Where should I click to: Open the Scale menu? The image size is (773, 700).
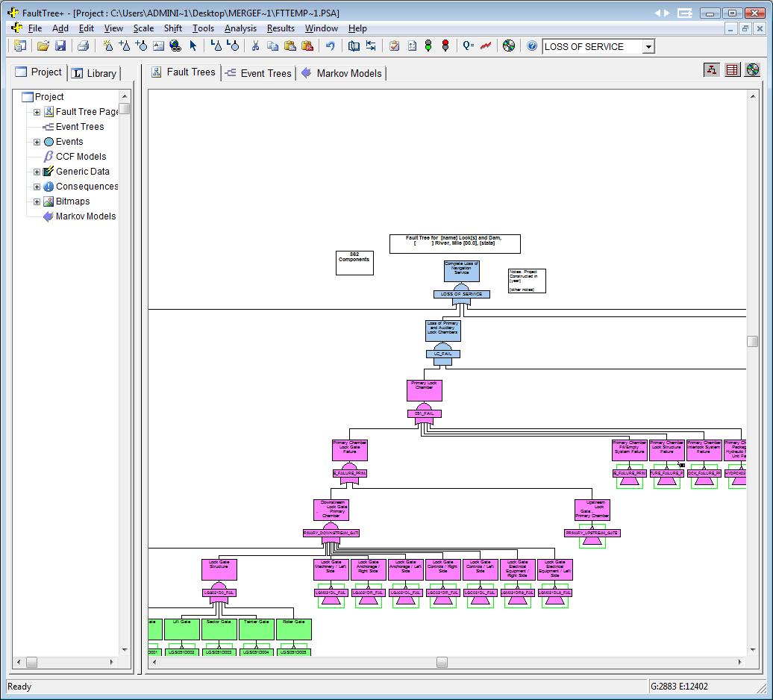pos(143,28)
